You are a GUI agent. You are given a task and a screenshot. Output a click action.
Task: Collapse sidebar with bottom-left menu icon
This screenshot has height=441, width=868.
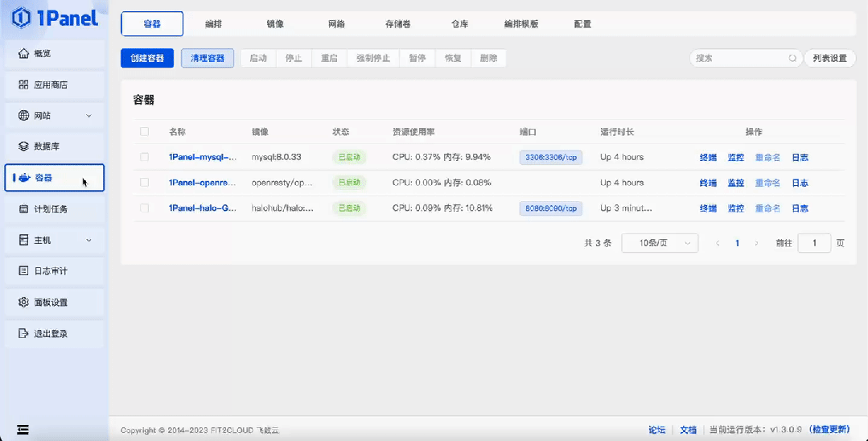(23, 430)
